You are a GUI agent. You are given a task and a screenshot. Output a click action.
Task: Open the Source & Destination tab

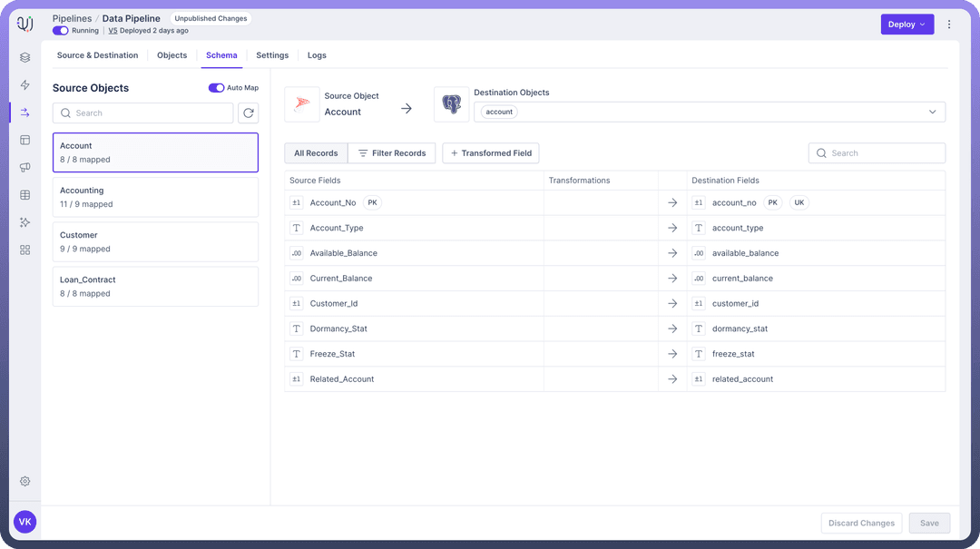coord(97,55)
